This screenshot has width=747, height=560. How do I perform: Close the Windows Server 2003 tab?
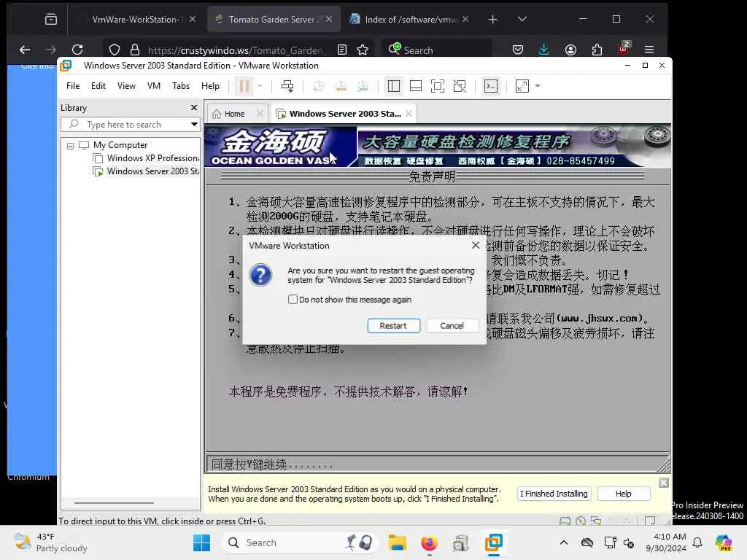pos(409,113)
